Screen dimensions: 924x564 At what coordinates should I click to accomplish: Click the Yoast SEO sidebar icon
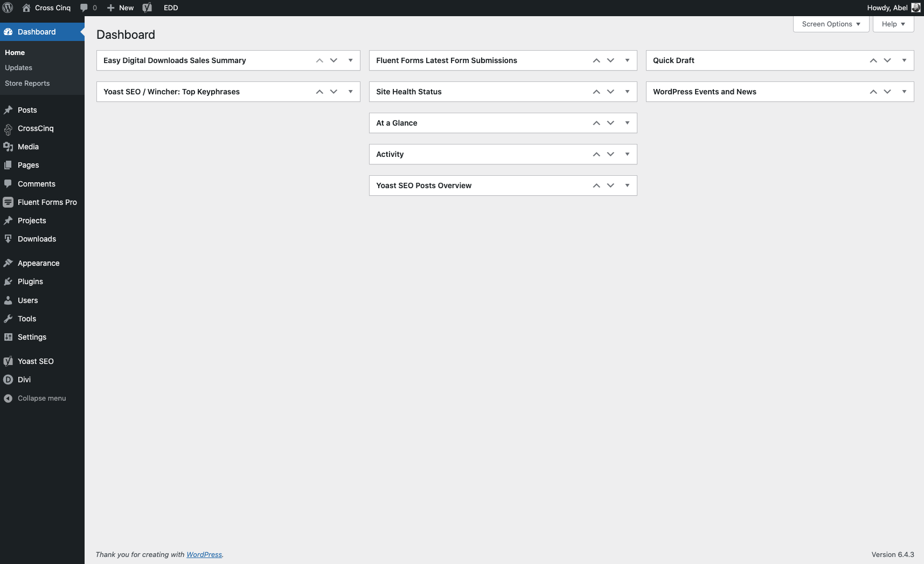8,361
